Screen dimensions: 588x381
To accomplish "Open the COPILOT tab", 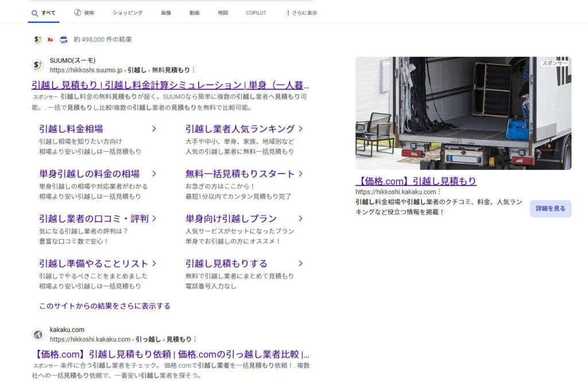I will pos(256,13).
